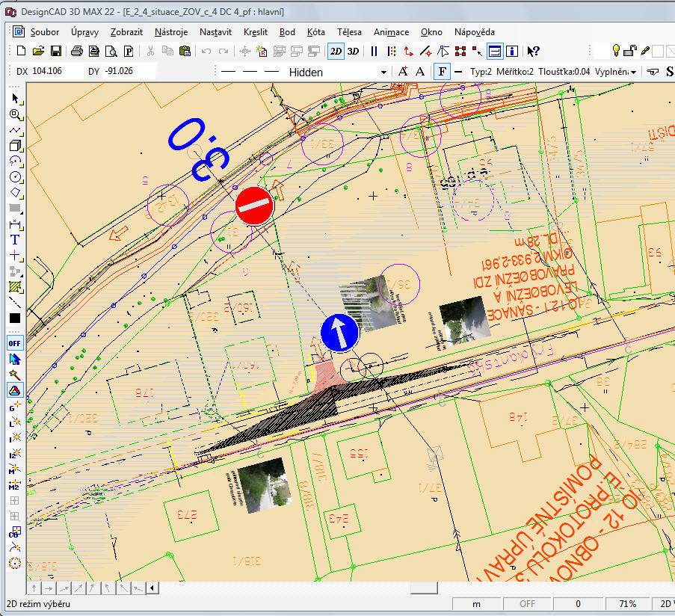The height and width of the screenshot is (616, 675).
Task: Select the arrow selection tool in the toolbox
Action: pos(16,99)
